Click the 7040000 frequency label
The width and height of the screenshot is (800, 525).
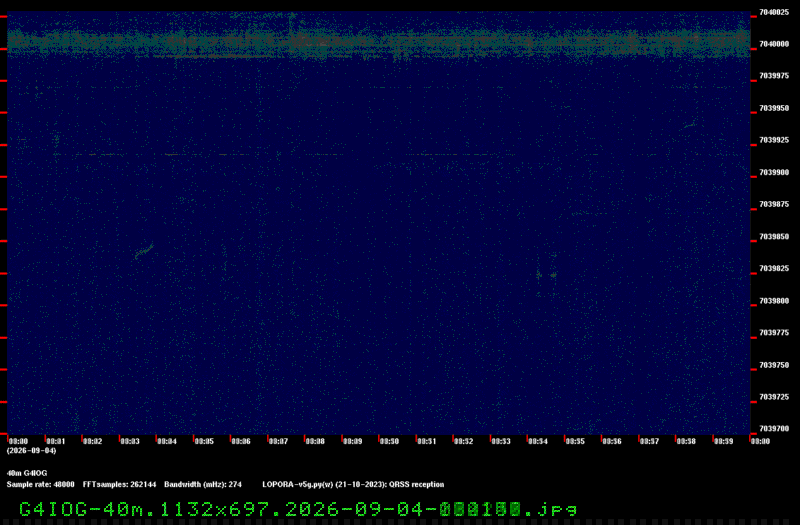click(x=774, y=44)
